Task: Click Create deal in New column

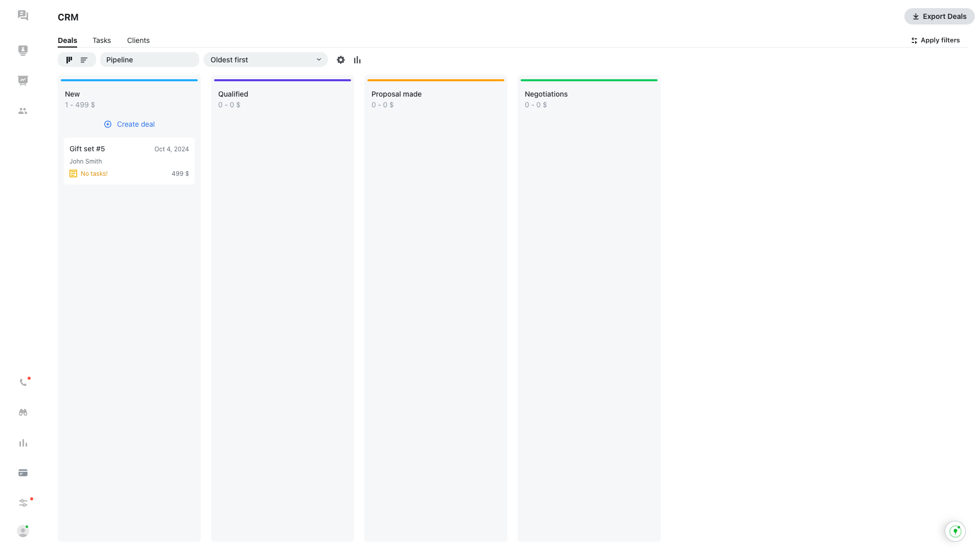Action: tap(129, 124)
